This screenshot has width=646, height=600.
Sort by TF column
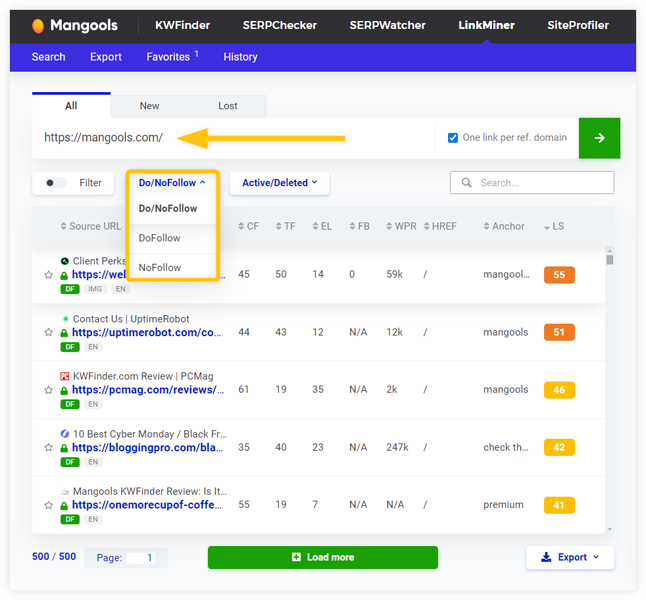(285, 226)
